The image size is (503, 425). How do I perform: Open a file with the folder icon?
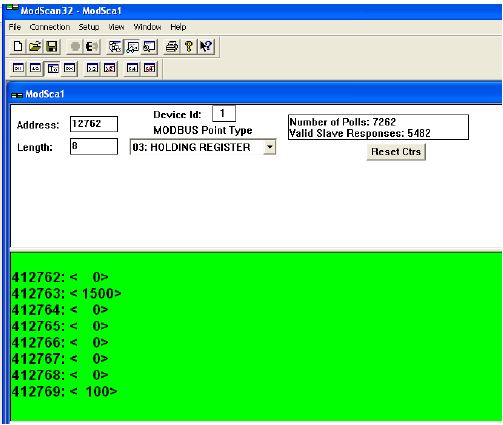pyautogui.click(x=35, y=47)
